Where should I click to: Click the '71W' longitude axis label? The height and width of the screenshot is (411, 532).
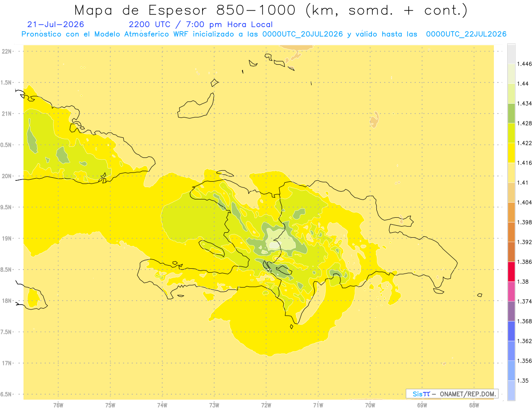click(318, 405)
